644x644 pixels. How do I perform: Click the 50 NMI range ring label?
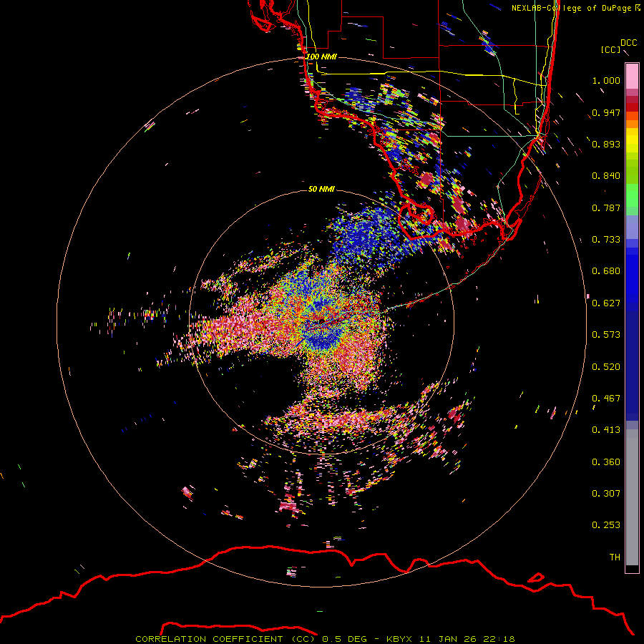tap(321, 190)
